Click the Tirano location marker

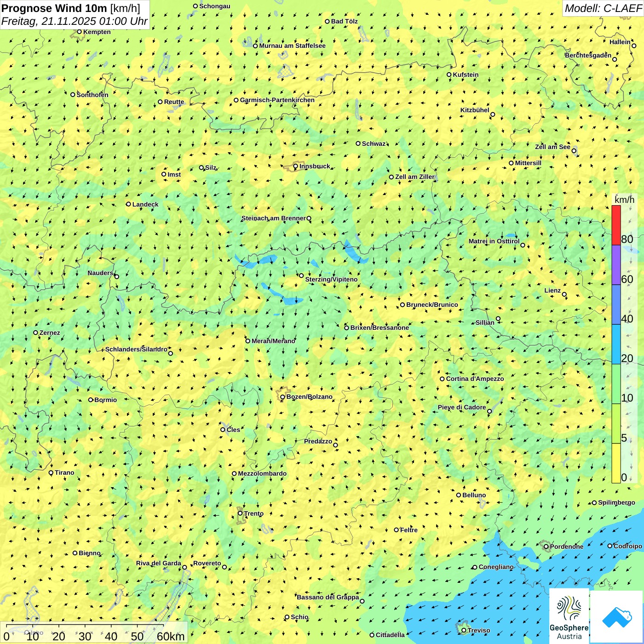coord(51,472)
